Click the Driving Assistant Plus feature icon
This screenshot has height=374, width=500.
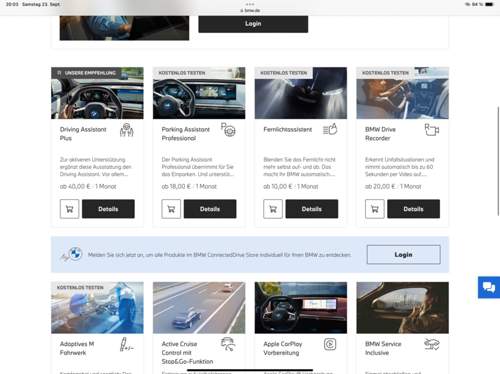coord(127,130)
